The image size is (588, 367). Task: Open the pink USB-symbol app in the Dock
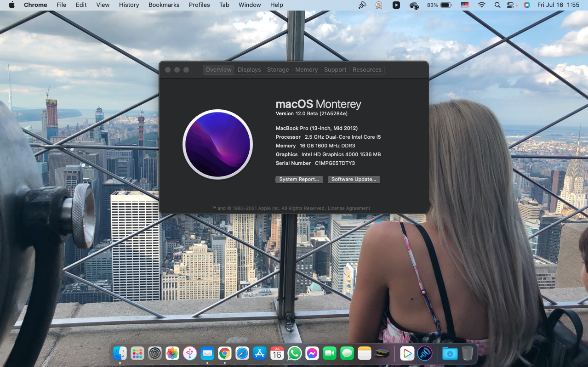pyautogui.click(x=190, y=353)
